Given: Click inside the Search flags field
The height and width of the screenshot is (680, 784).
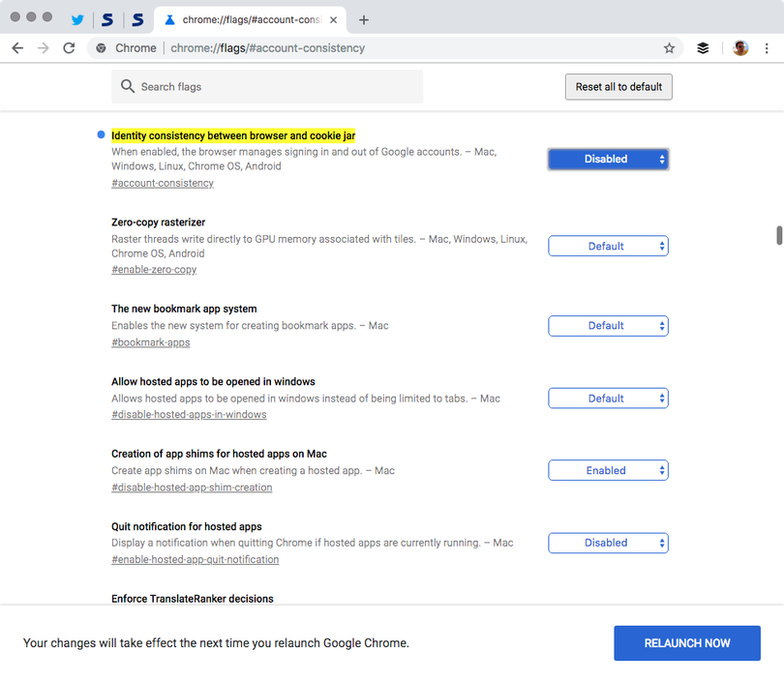Looking at the screenshot, I should [x=266, y=86].
